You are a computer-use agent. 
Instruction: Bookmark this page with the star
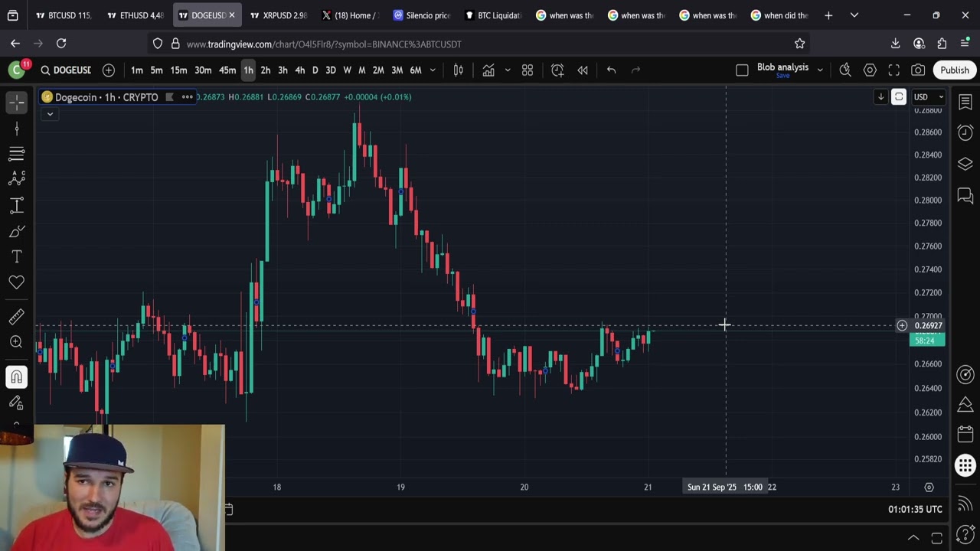(799, 44)
